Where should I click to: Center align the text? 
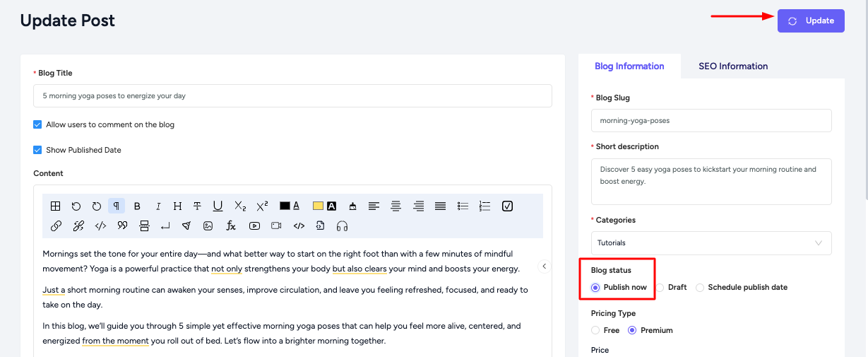coord(396,206)
